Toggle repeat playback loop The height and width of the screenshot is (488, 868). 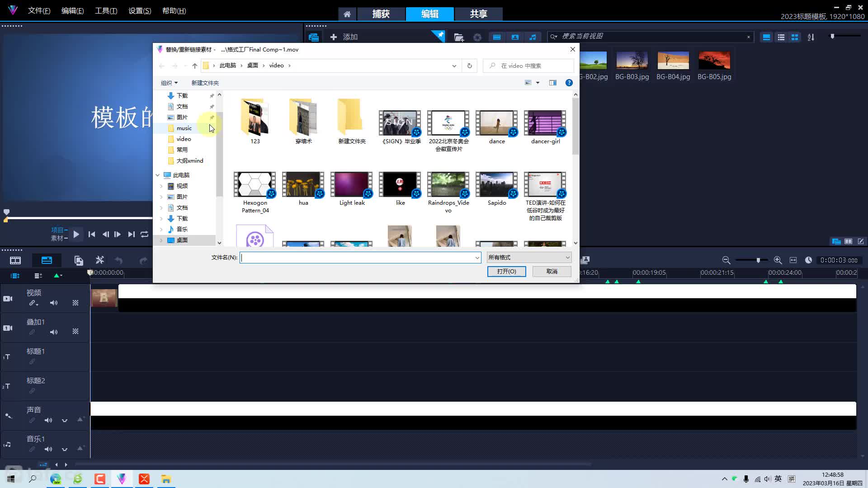144,234
